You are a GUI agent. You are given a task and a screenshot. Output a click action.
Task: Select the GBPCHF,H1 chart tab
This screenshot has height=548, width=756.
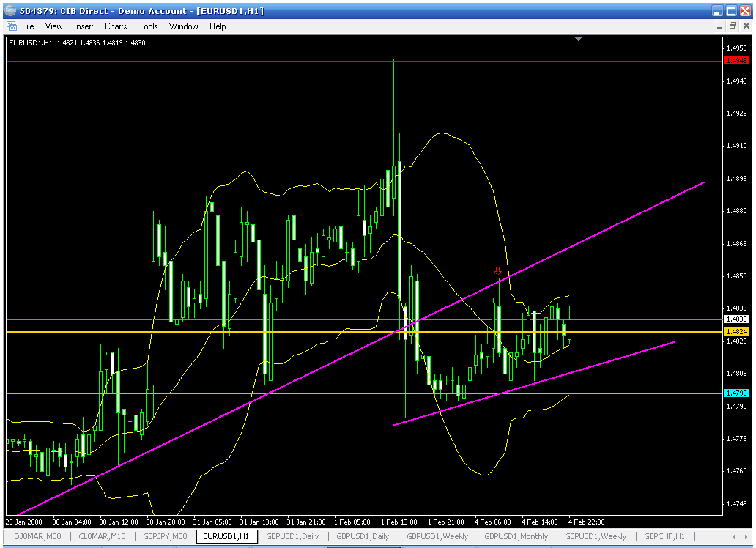pyautogui.click(x=664, y=536)
